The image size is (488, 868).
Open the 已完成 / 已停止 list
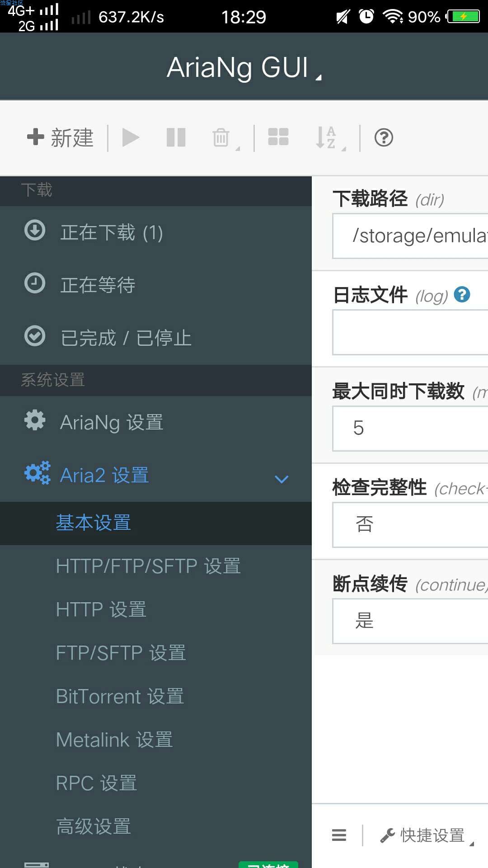tap(156, 338)
